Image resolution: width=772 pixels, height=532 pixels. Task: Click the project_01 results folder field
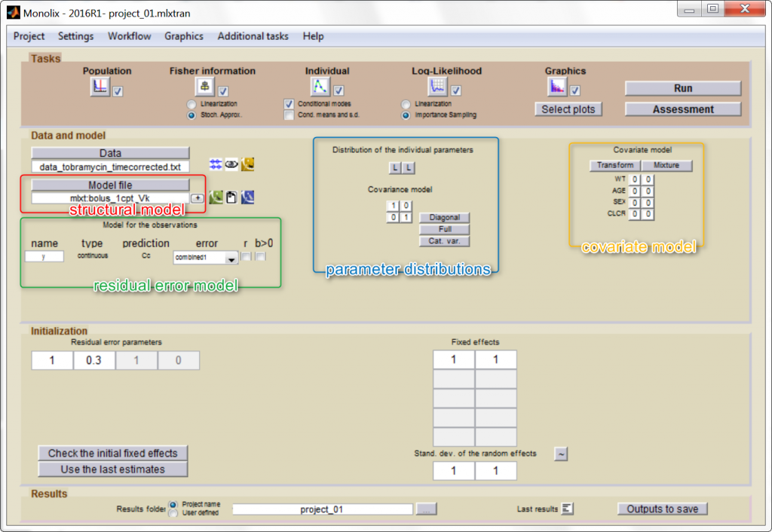coord(322,509)
